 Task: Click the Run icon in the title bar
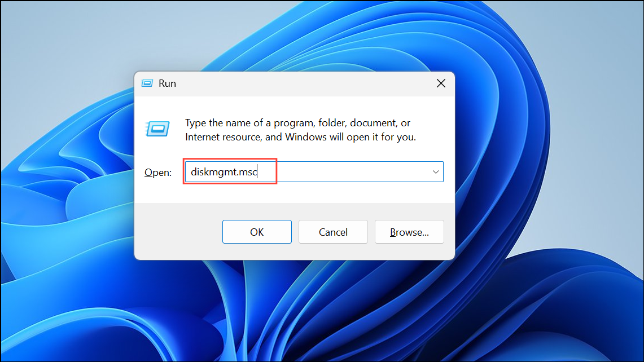coord(147,83)
